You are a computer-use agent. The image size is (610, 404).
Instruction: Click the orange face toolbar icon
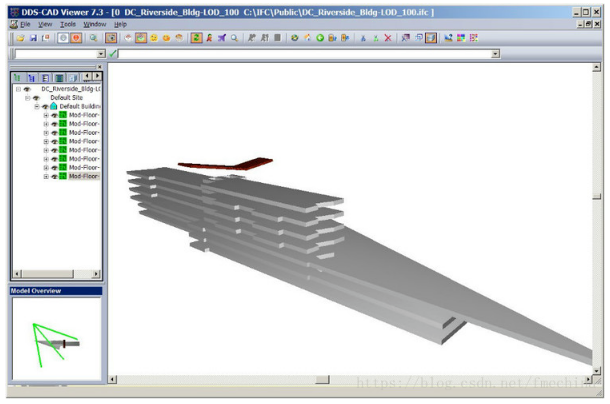[x=167, y=38]
